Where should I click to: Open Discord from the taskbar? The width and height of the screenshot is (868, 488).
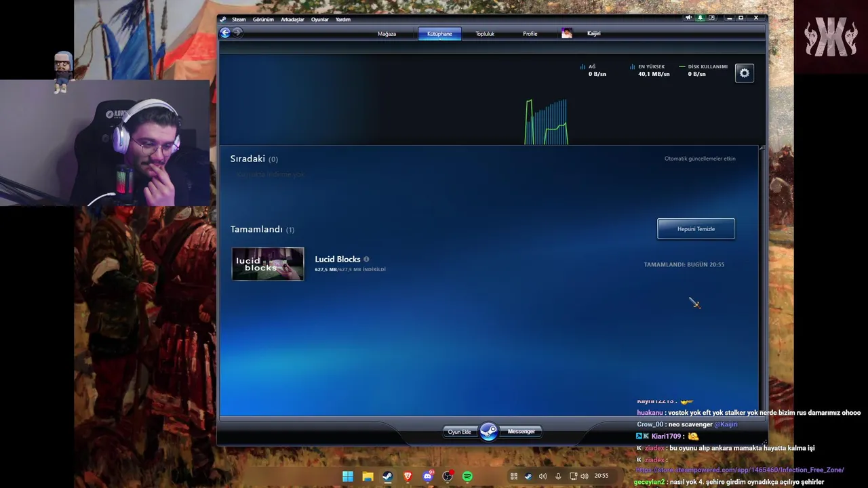[x=427, y=476]
